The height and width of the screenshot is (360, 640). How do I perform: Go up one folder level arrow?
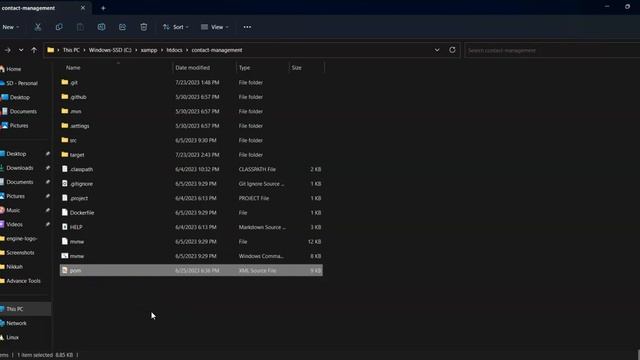[x=34, y=50]
